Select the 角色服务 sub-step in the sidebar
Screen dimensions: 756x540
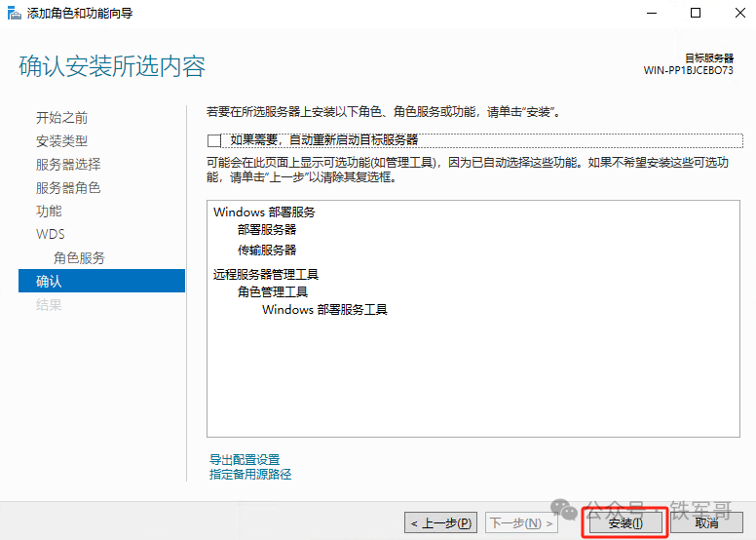click(79, 257)
